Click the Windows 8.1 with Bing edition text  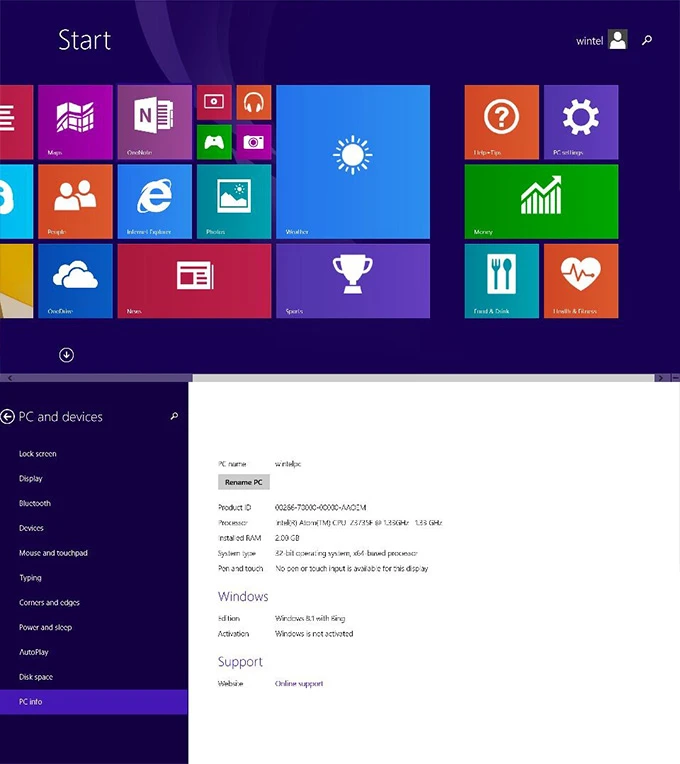click(310, 618)
